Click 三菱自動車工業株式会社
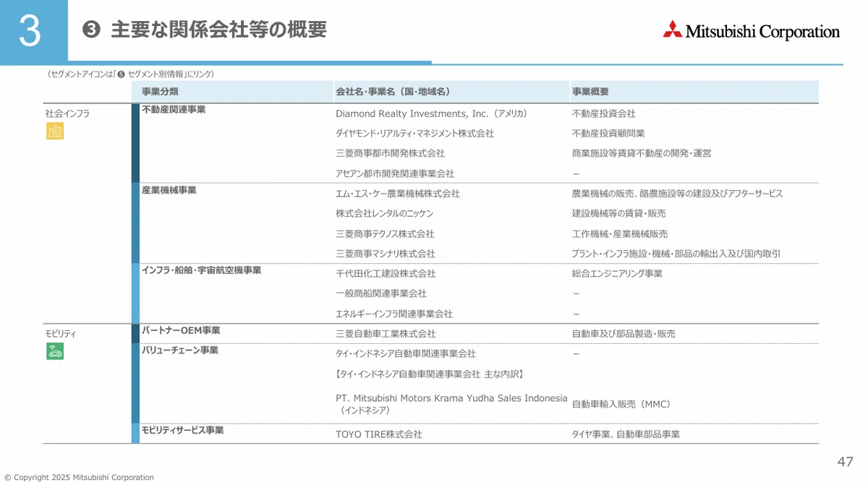Viewport: 868px width, 482px height. click(x=386, y=334)
